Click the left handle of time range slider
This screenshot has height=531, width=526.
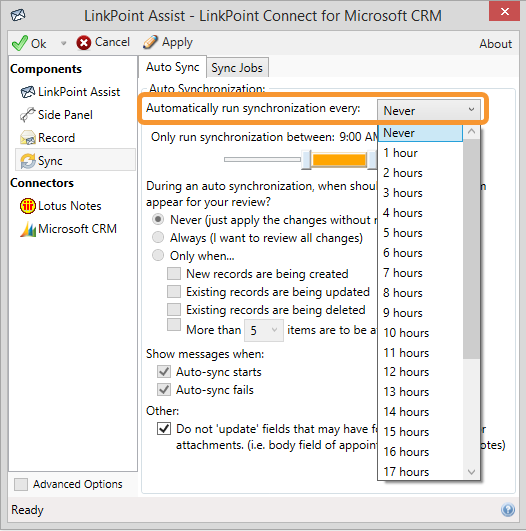pos(306,160)
